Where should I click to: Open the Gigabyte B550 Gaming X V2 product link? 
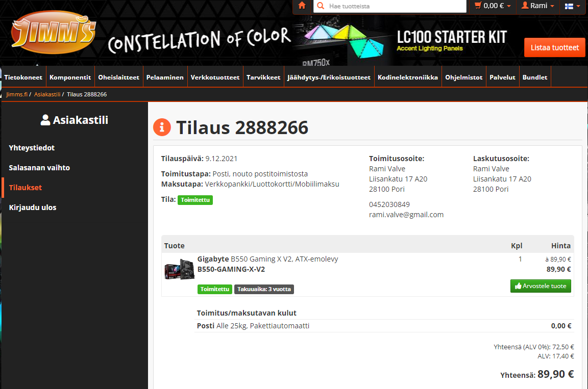(268, 259)
